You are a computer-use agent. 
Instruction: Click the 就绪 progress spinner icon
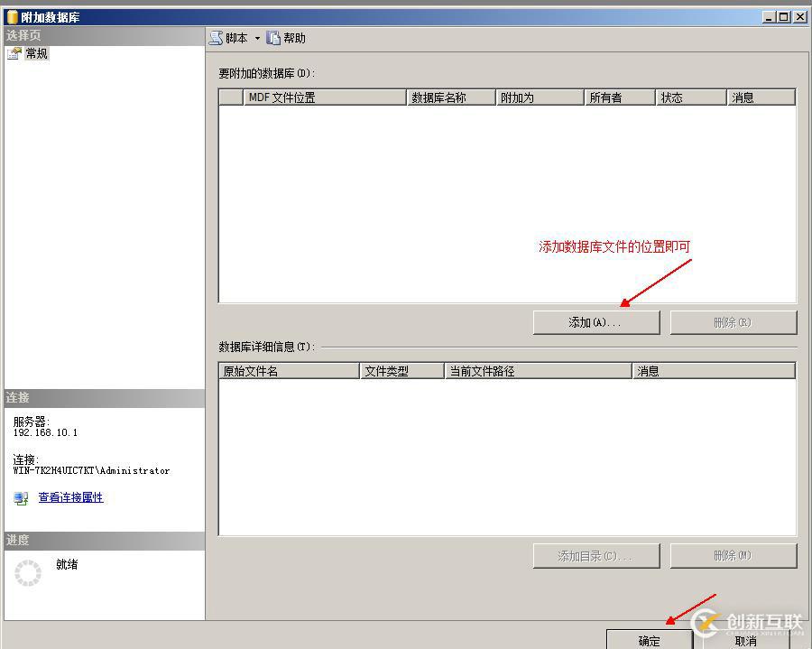pos(27,573)
